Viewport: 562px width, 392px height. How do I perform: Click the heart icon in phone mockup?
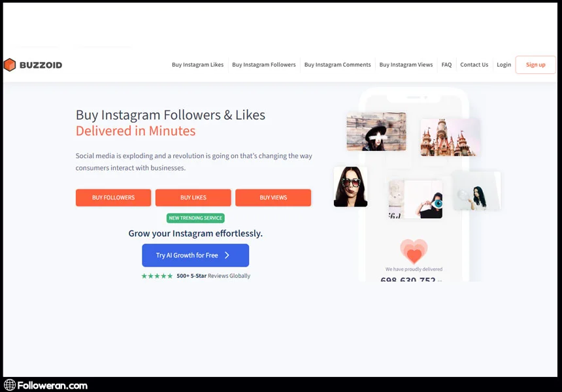(413, 252)
